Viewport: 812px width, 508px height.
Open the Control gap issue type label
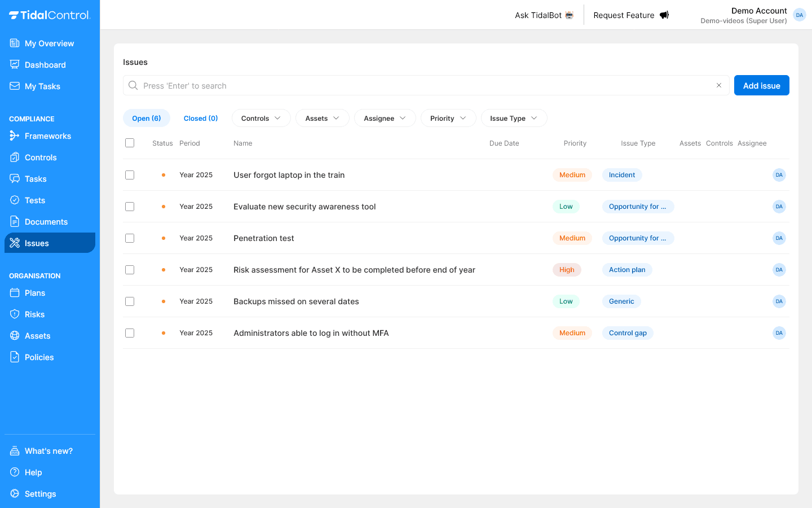pos(628,332)
